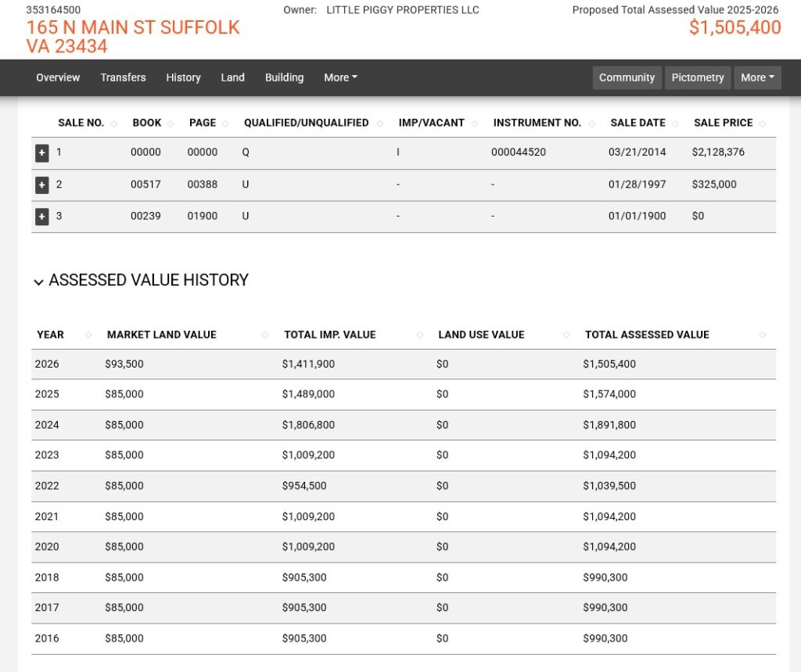
Task: Select total imp. value $954,500
Action: [304, 486]
